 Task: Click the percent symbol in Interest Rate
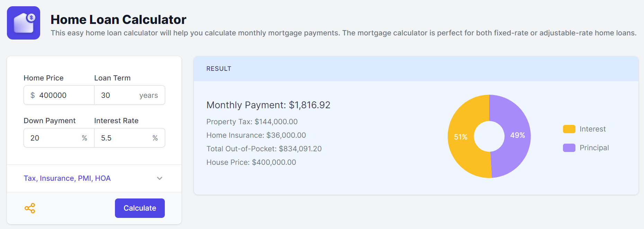[x=155, y=138]
